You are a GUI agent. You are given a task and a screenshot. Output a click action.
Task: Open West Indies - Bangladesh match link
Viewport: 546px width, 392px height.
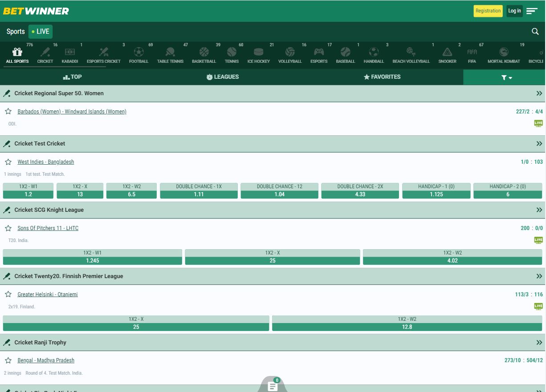click(45, 162)
